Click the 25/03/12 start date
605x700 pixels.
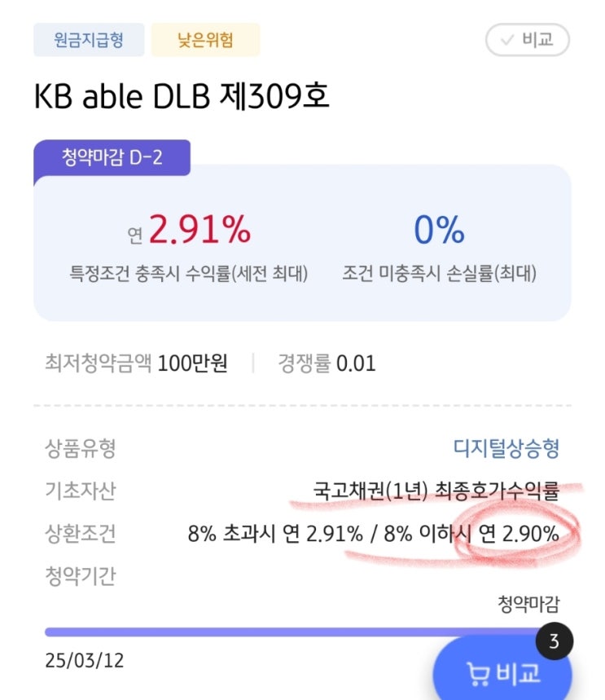85,660
